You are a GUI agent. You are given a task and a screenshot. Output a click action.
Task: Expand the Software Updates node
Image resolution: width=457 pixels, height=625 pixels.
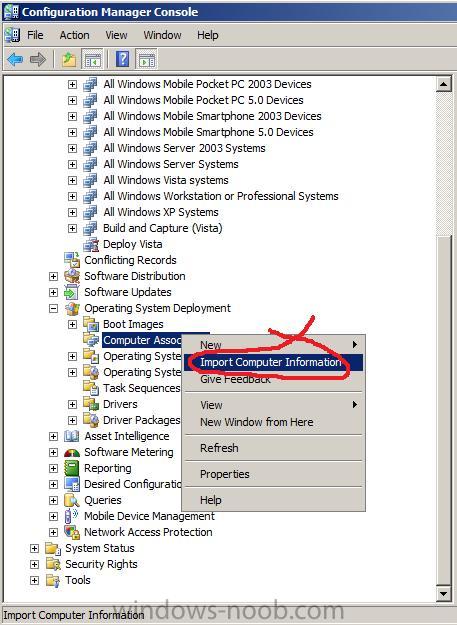[x=53, y=293]
